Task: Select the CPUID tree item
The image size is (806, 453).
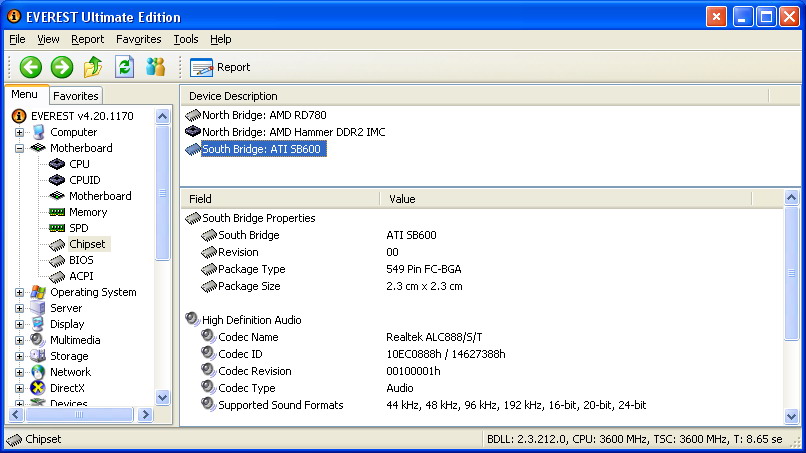Action: coord(85,180)
